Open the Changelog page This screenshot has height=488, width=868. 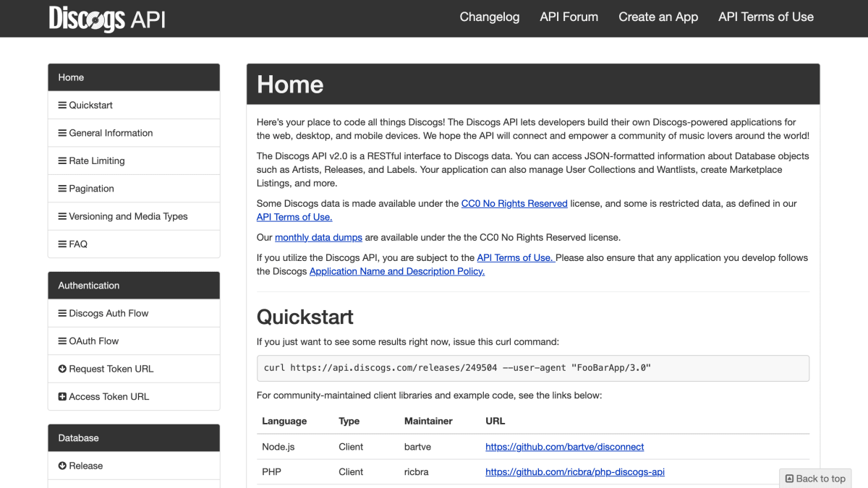click(x=490, y=17)
